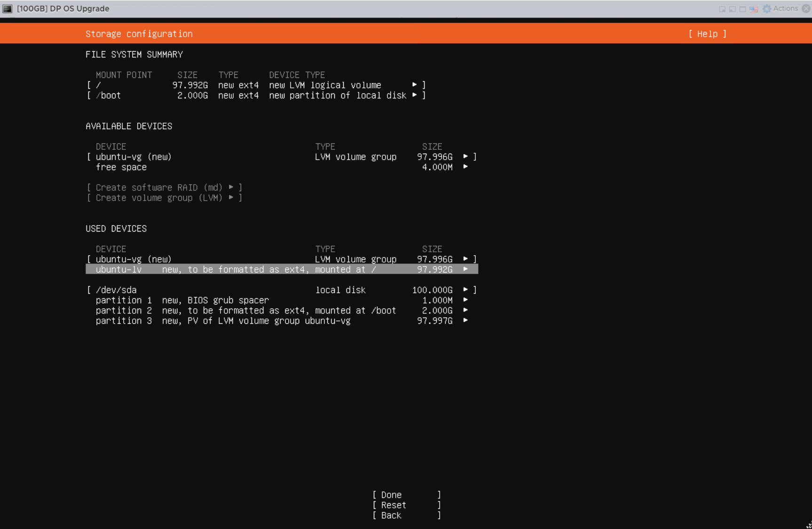The height and width of the screenshot is (529, 812).
Task: Click the Done button
Action: [x=407, y=495]
